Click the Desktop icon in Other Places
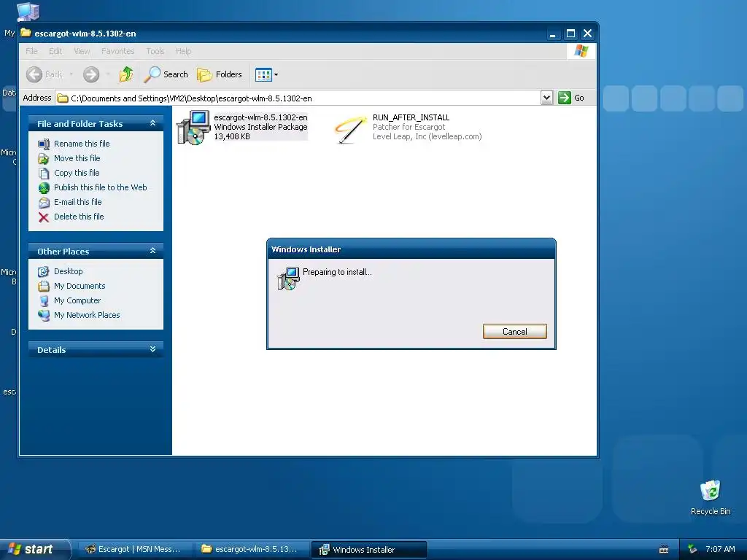Image resolution: width=747 pixels, height=560 pixels. click(43, 271)
